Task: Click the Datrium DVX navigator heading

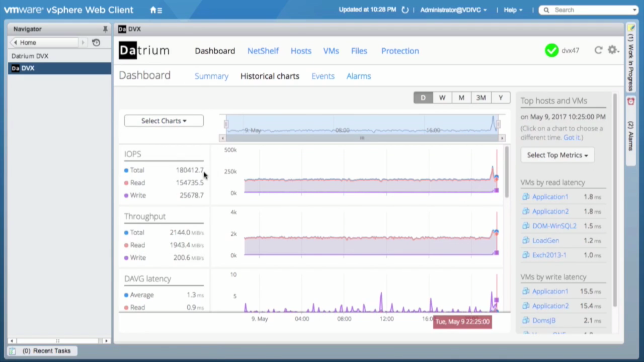Action: point(30,56)
